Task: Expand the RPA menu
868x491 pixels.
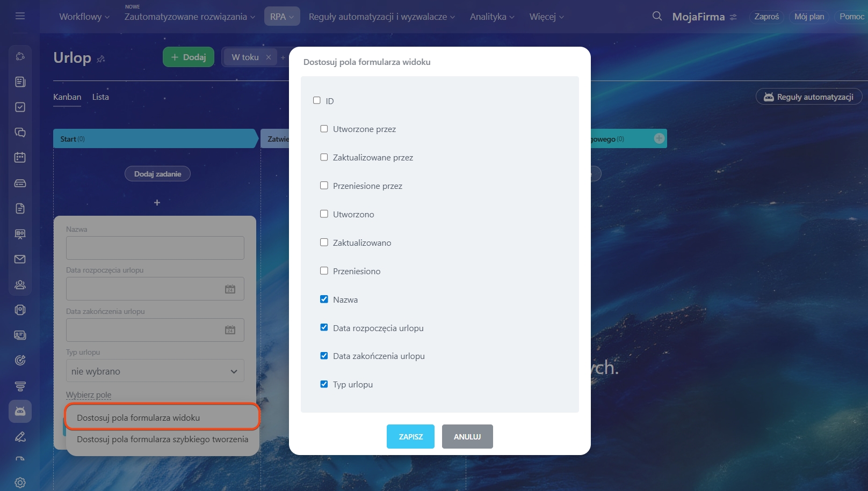Action: point(282,17)
